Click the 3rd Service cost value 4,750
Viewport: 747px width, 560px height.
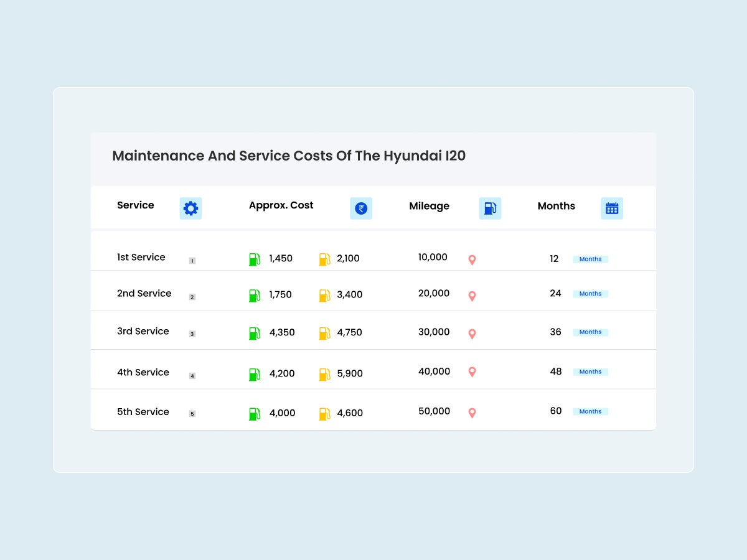(x=349, y=332)
